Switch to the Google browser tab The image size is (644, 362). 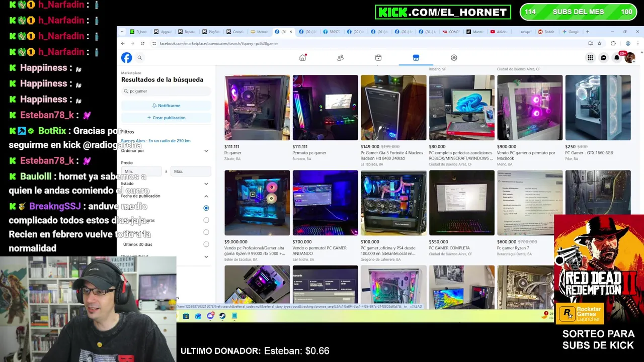(571, 32)
